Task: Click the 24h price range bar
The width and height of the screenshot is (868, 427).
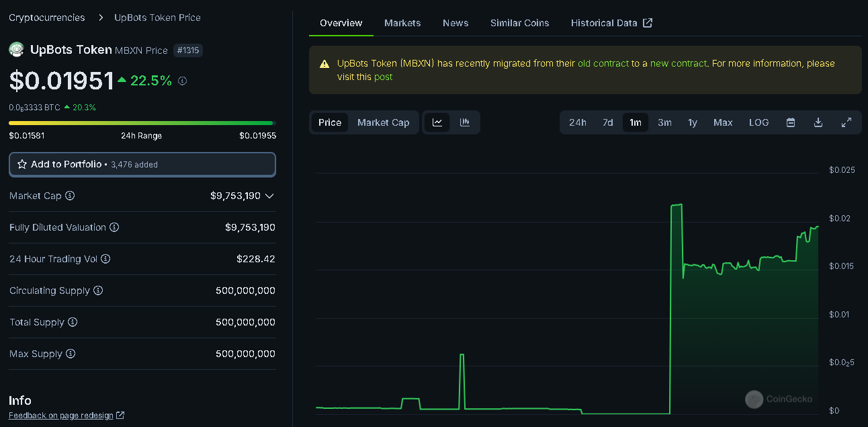Action: pos(142,123)
